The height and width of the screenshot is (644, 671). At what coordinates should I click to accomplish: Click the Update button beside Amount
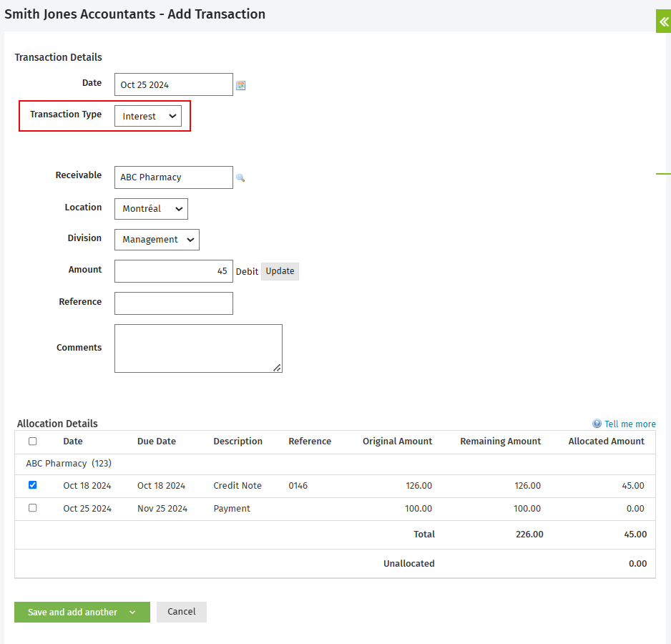click(280, 271)
